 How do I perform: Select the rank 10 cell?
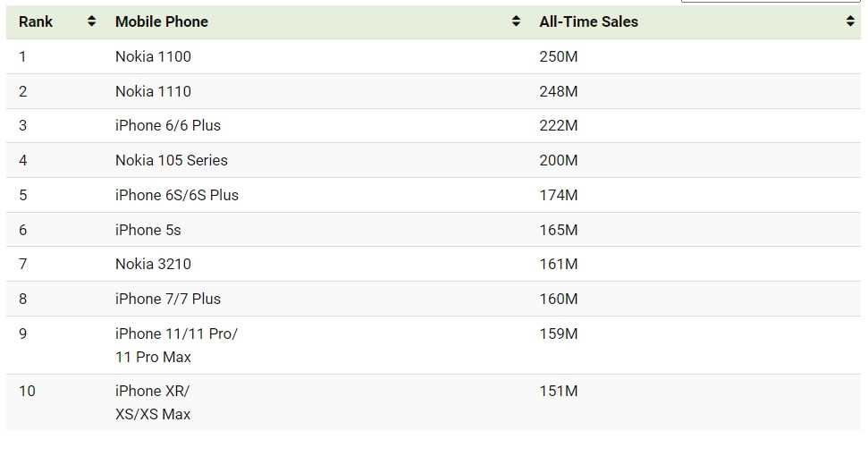tap(27, 392)
